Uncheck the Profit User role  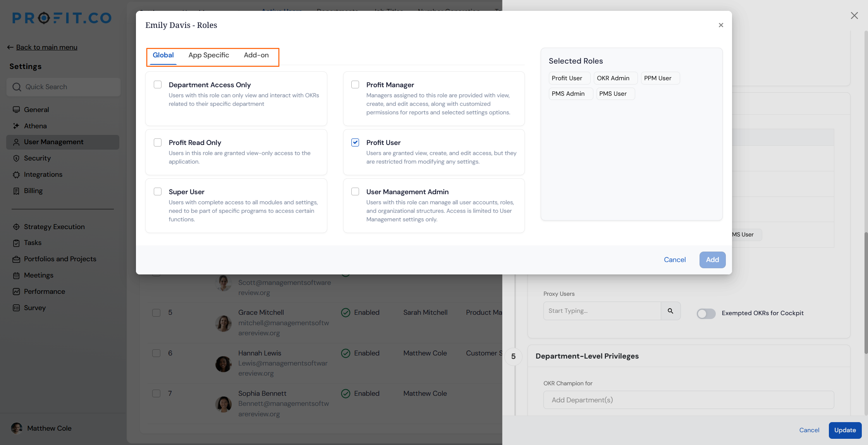355,142
